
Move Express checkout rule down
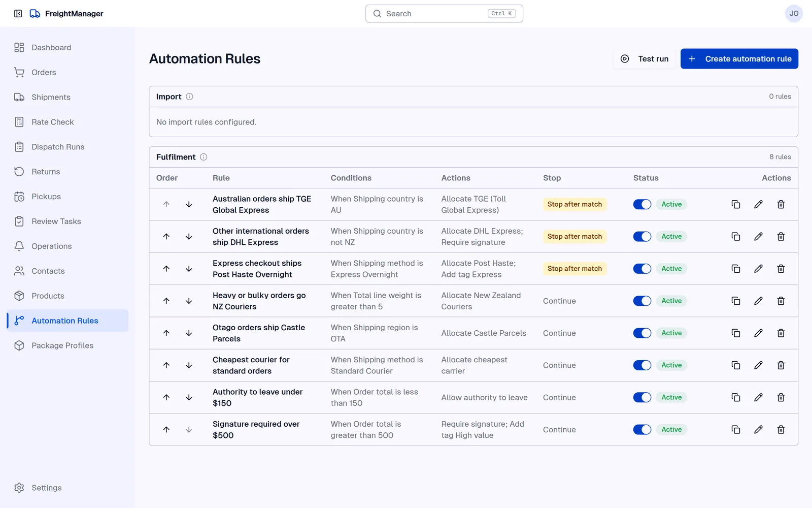[x=189, y=269]
